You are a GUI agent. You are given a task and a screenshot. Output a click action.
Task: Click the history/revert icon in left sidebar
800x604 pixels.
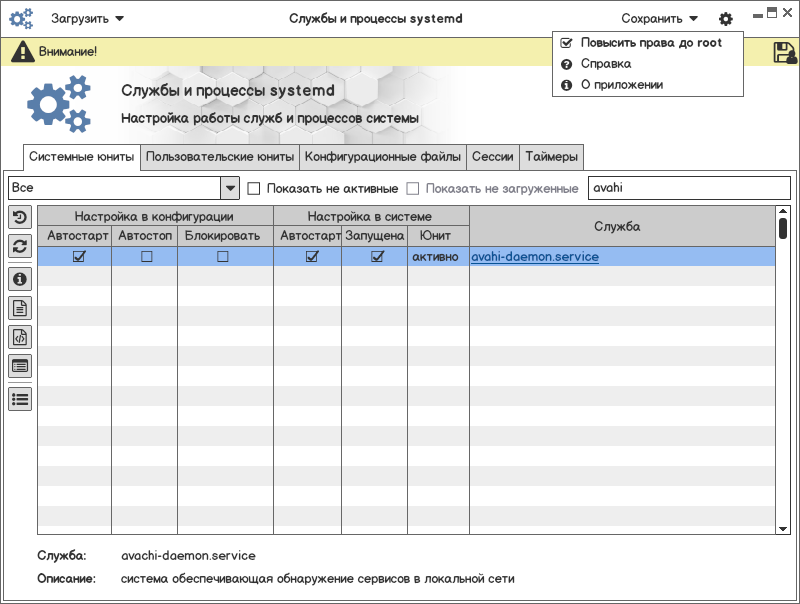click(20, 217)
